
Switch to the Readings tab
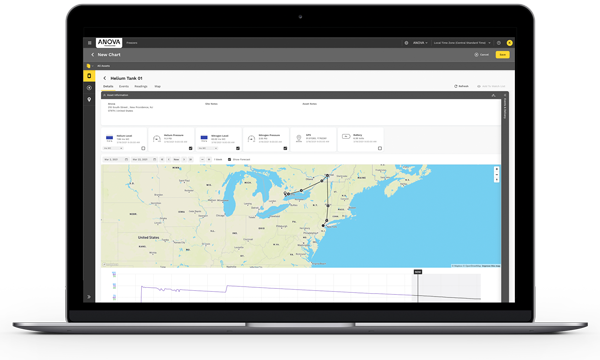tap(141, 86)
